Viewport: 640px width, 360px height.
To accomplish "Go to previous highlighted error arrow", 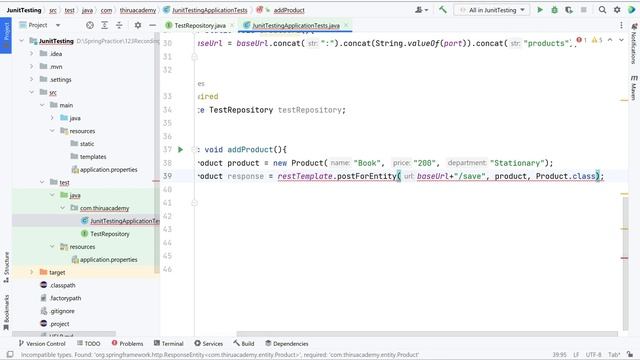I will [x=610, y=40].
